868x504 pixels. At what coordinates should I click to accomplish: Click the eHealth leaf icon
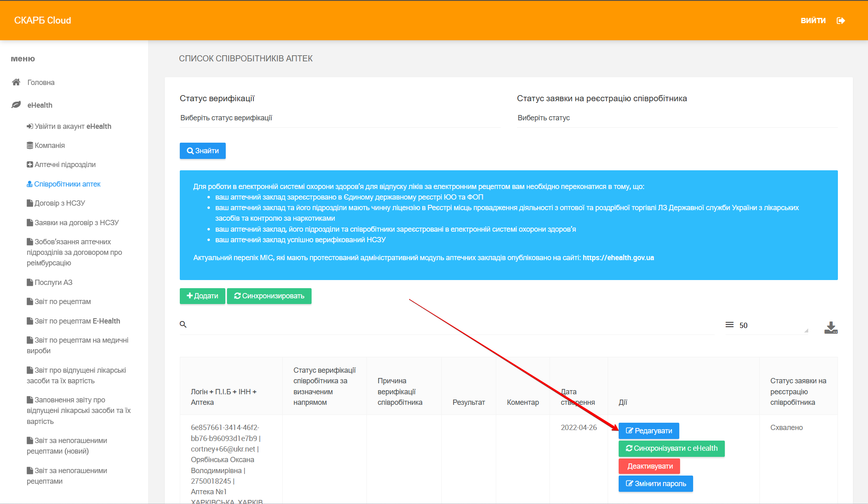pyautogui.click(x=16, y=105)
